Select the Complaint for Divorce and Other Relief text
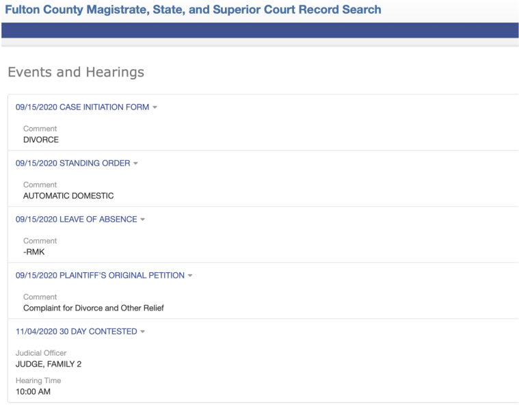The height and width of the screenshot is (420, 519). (94, 308)
